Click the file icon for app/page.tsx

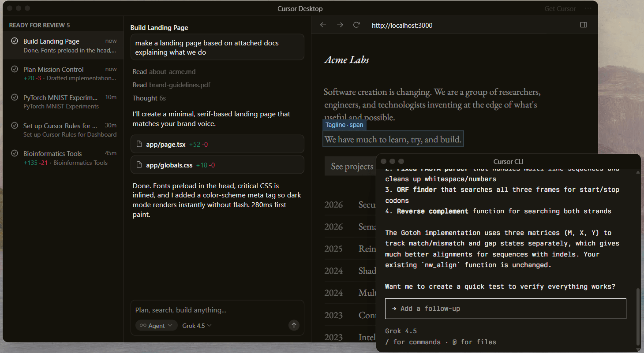tap(139, 144)
